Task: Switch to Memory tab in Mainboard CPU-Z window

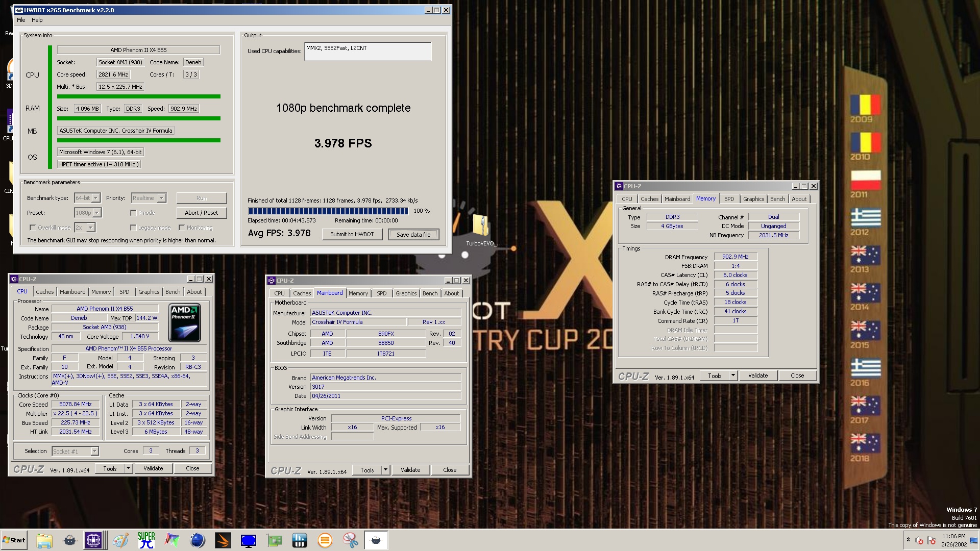Action: point(358,293)
